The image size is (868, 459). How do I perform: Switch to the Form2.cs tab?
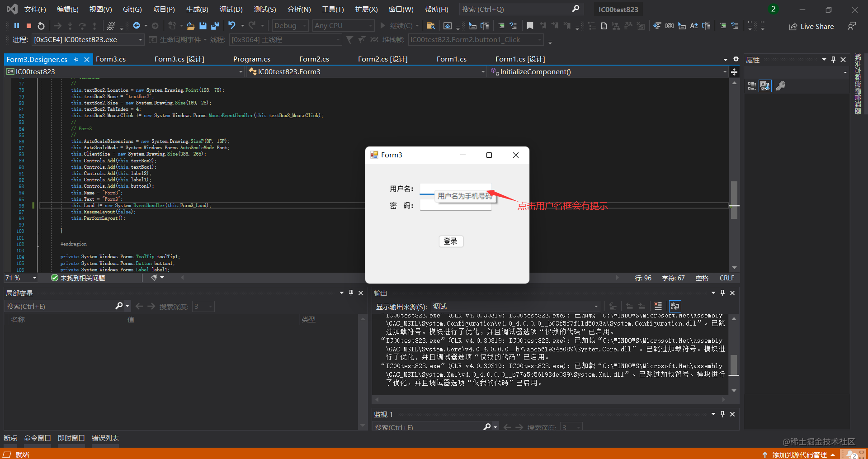click(x=314, y=59)
